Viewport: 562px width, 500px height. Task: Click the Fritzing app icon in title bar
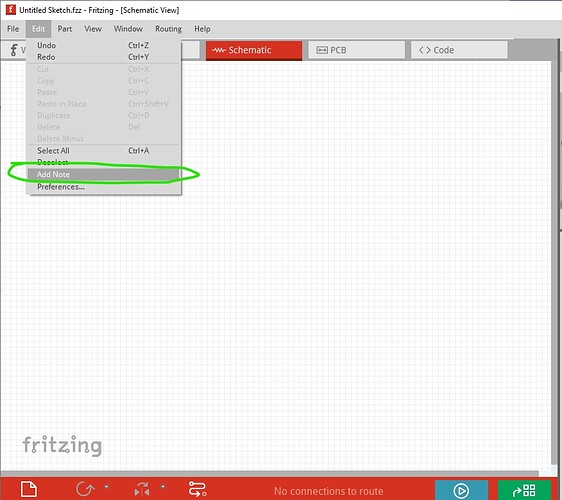click(11, 9)
